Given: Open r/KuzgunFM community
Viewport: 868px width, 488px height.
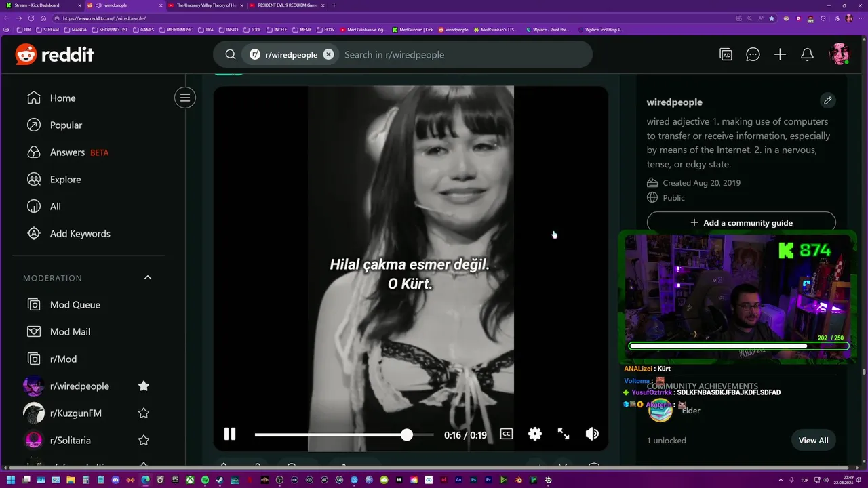Looking at the screenshot, I should click(76, 413).
